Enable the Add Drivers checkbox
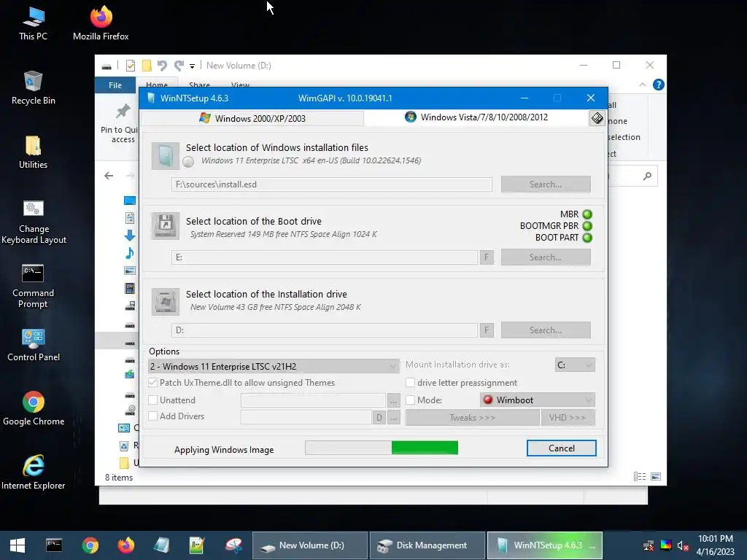Image resolution: width=747 pixels, height=560 pixels. coord(153,416)
